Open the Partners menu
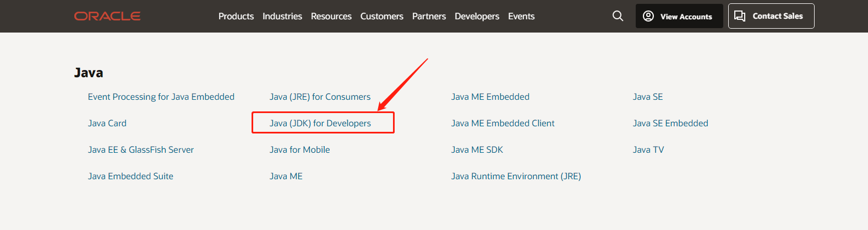 [429, 16]
